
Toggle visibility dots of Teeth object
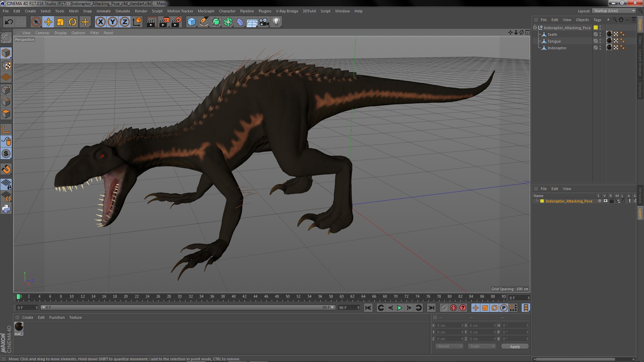pos(600,35)
